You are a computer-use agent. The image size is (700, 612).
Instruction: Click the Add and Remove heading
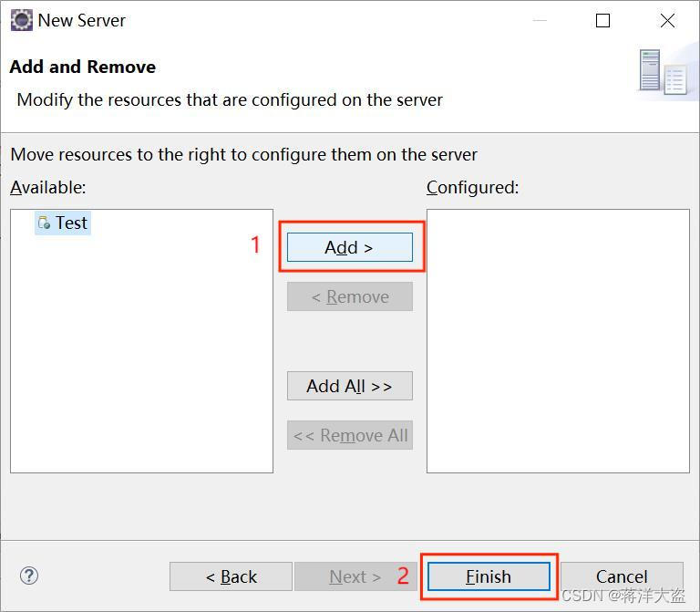pos(83,67)
